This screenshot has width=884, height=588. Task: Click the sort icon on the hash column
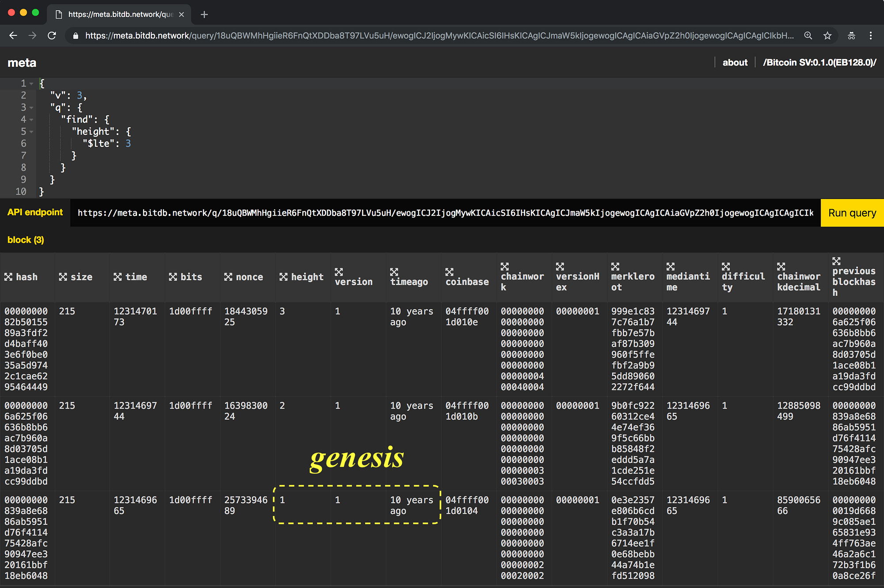pos(9,277)
